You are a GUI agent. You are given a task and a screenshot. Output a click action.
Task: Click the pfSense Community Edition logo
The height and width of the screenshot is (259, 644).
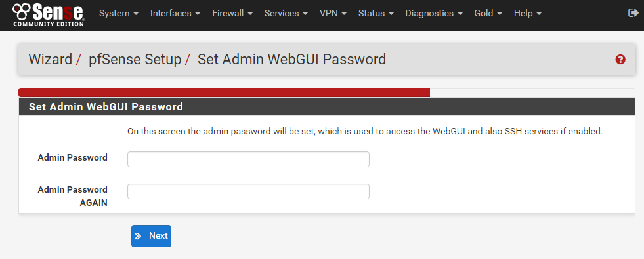[x=49, y=14]
